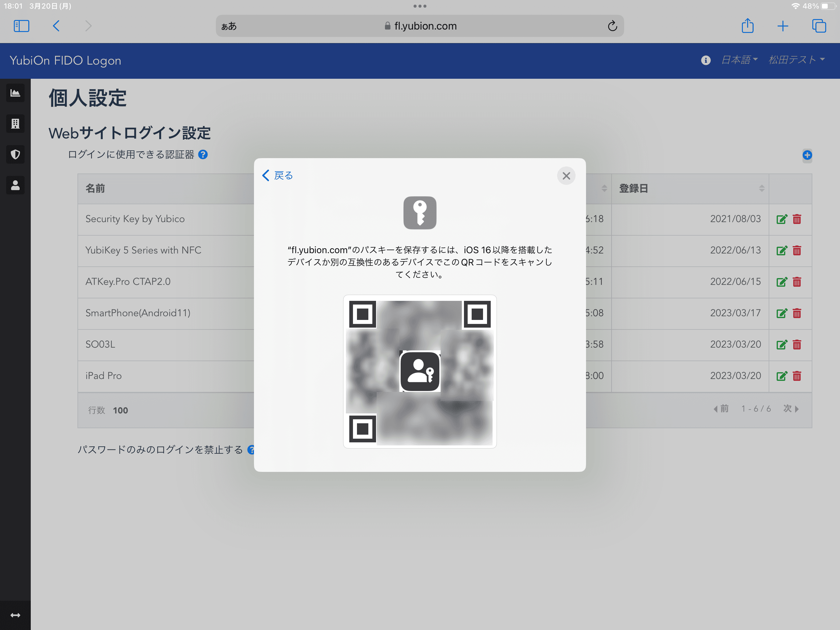Delete the SmartPhone(Android11) row
The width and height of the screenshot is (840, 630).
pyautogui.click(x=797, y=313)
